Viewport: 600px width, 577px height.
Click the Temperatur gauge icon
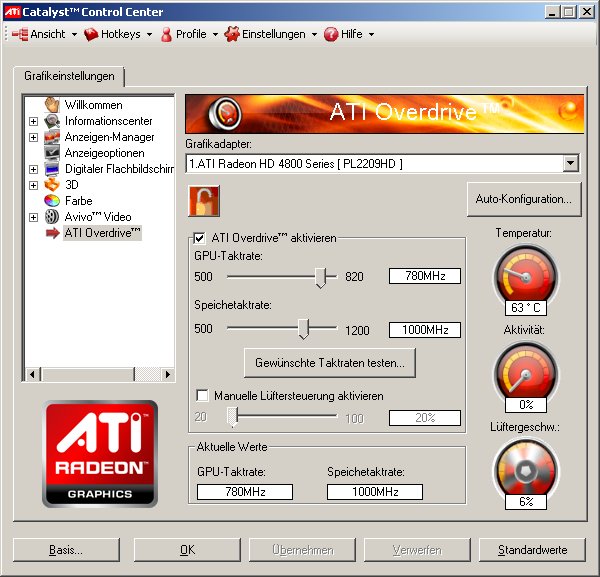(524, 277)
